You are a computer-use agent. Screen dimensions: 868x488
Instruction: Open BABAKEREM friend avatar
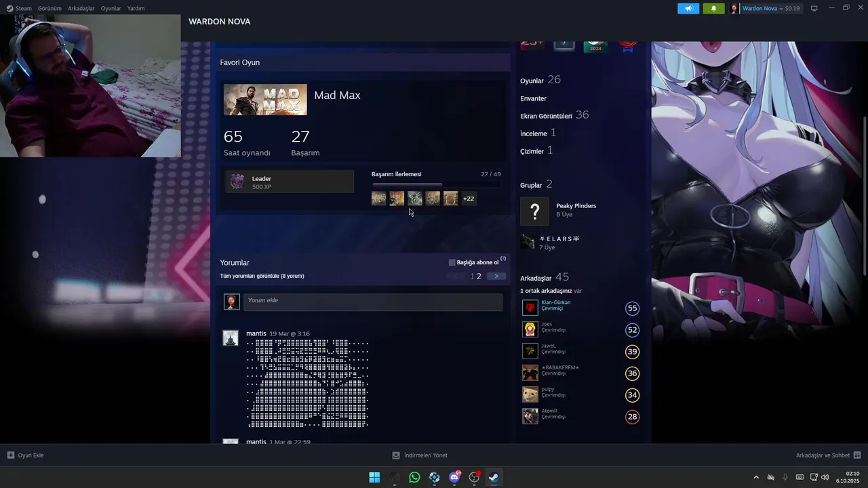[x=530, y=373]
